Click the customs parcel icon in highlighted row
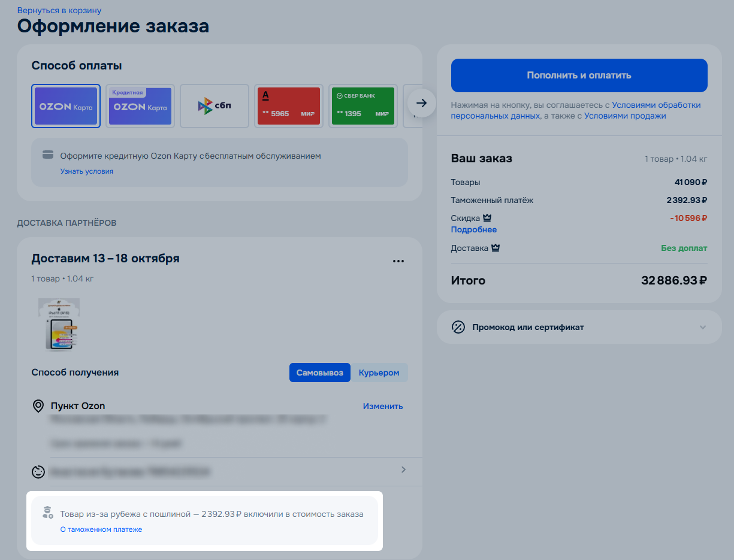This screenshot has height=560, width=734. (48, 513)
